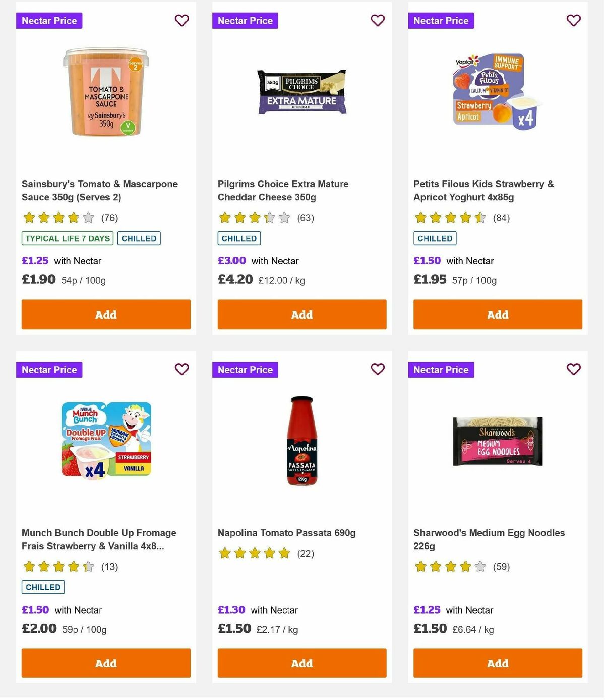Click the star rating on Munch Bunch Double Up

coord(58,567)
